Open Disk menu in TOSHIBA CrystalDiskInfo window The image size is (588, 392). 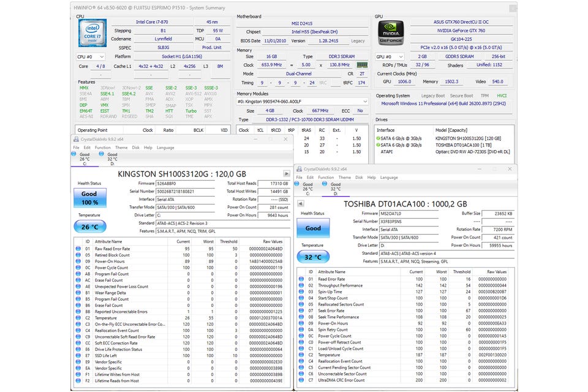click(359, 178)
